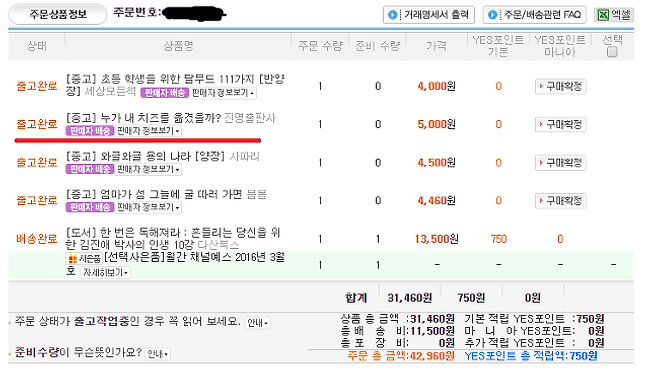Select the 주문상품정보 tab
The image size is (650, 368).
point(58,15)
